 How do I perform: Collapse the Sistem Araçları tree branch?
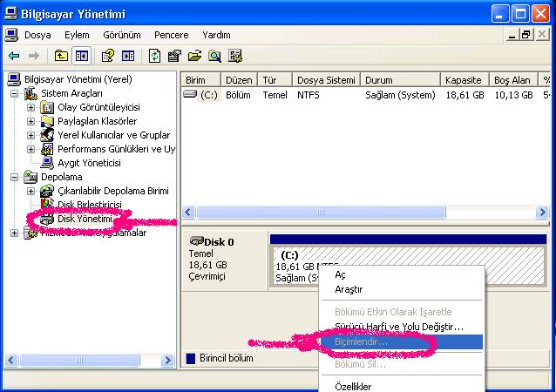click(x=14, y=93)
